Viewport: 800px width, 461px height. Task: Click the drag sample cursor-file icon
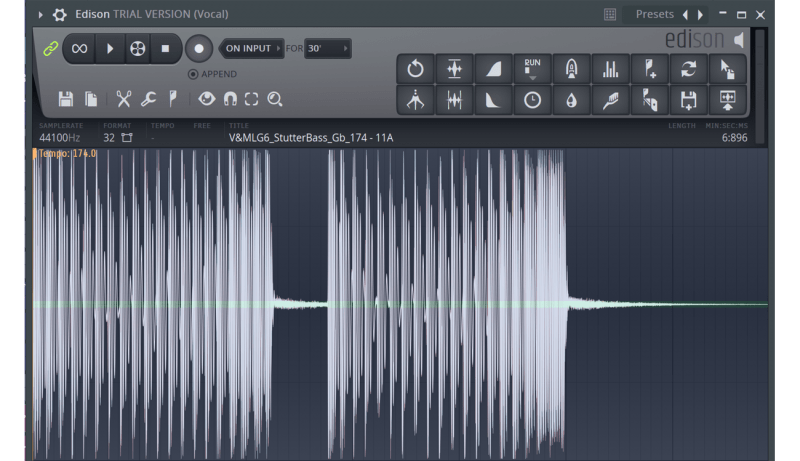point(728,69)
